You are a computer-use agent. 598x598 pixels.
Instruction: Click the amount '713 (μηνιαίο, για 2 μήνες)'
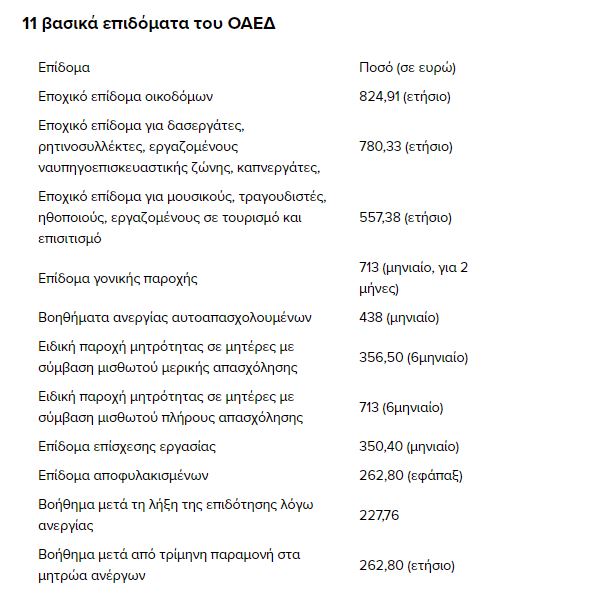coord(413,278)
